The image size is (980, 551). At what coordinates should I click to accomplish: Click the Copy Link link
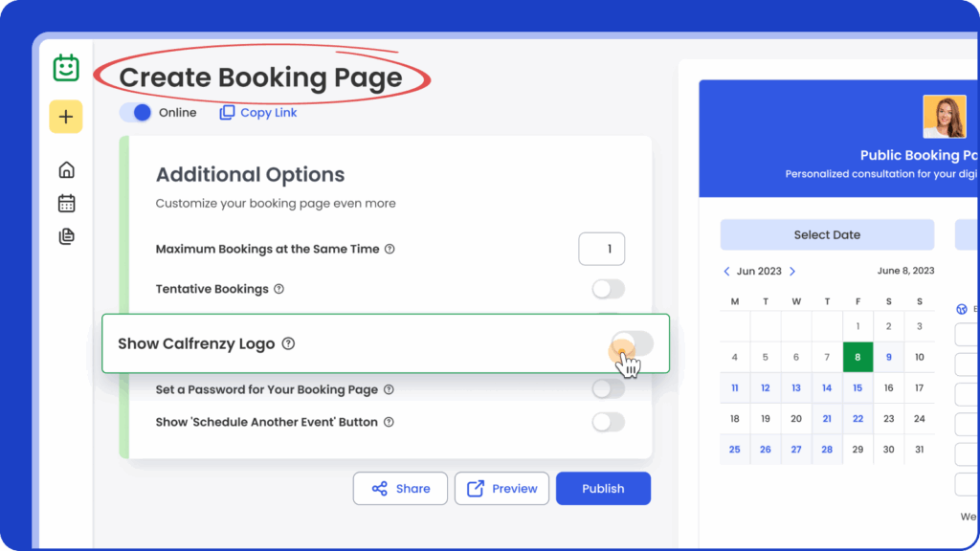tap(258, 113)
